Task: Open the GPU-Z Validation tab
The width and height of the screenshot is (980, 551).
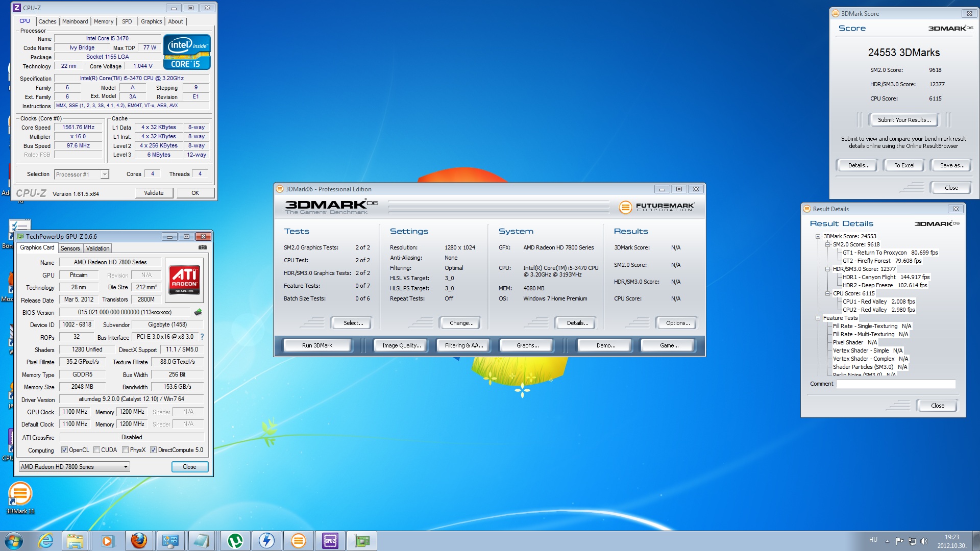Action: (97, 248)
